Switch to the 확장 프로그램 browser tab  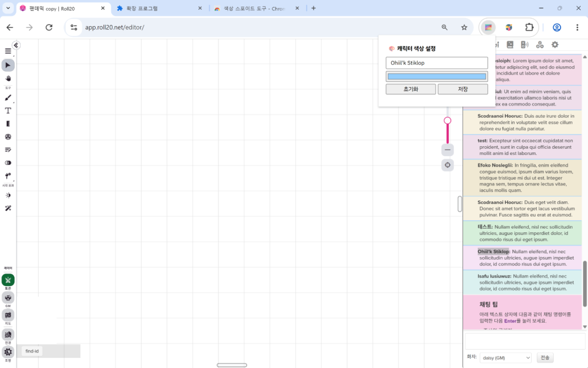click(x=159, y=8)
